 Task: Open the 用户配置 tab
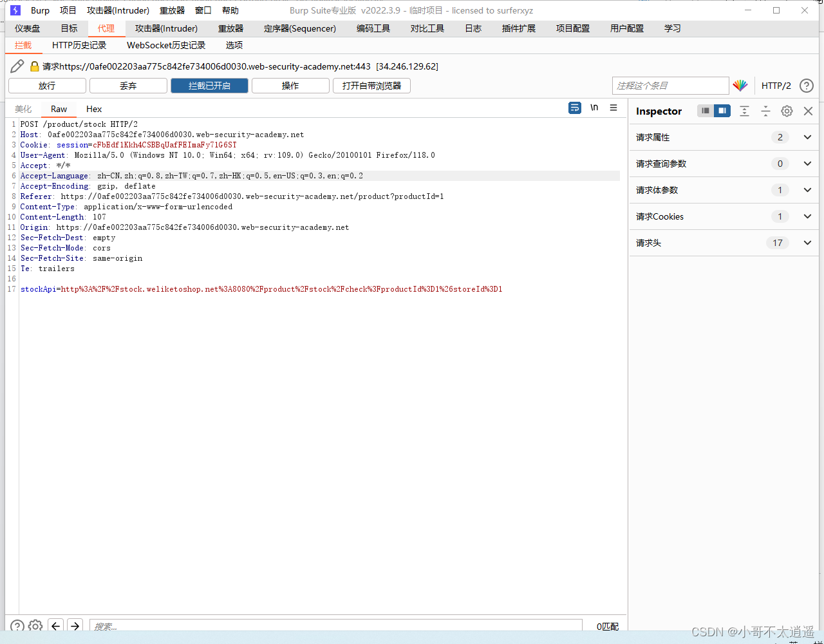(627, 28)
